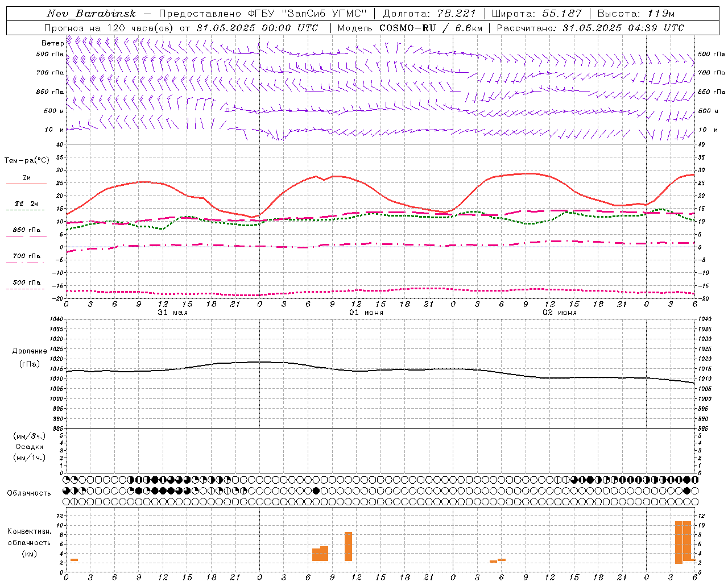Click the station name Nov_Barabinsk
728x582 pixels.
point(91,14)
